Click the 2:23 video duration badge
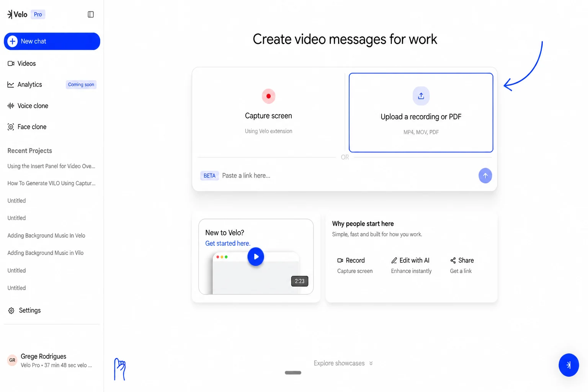Image resolution: width=588 pixels, height=392 pixels. coord(300,281)
